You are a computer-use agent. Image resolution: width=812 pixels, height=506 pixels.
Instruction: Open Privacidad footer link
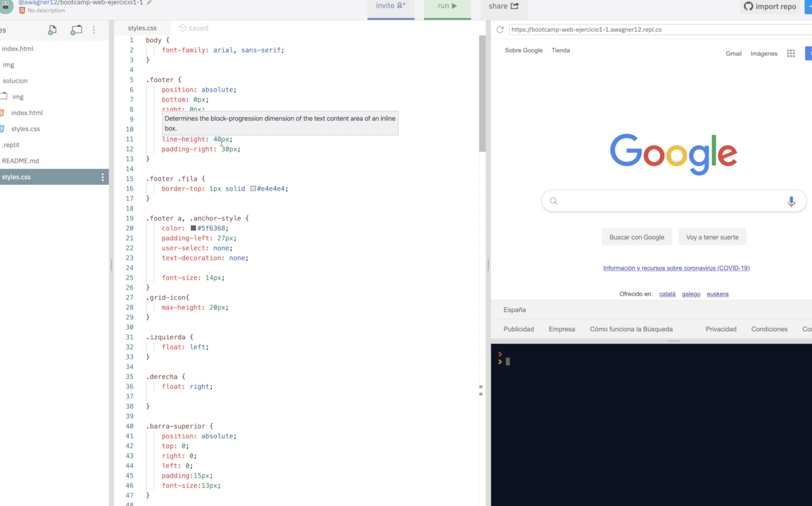(x=721, y=329)
